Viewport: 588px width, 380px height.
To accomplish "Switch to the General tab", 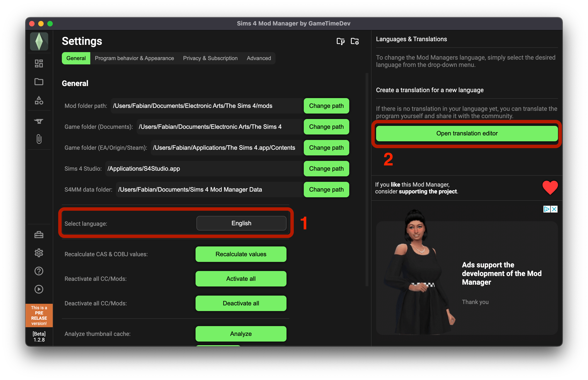I will point(76,58).
